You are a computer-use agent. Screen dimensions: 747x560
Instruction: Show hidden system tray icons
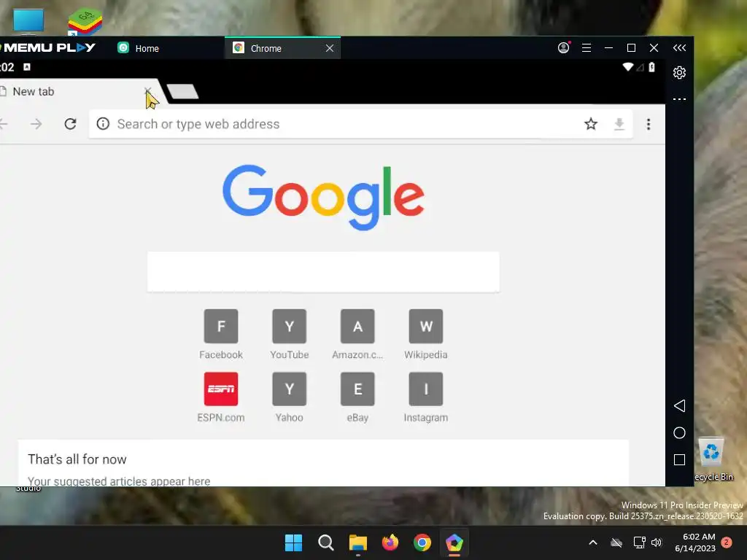[x=593, y=542]
